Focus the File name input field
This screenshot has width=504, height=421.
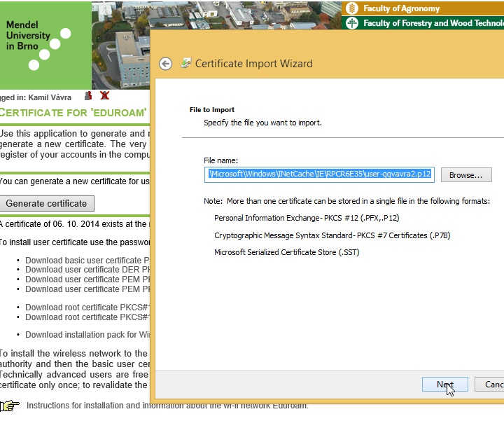pyautogui.click(x=319, y=174)
